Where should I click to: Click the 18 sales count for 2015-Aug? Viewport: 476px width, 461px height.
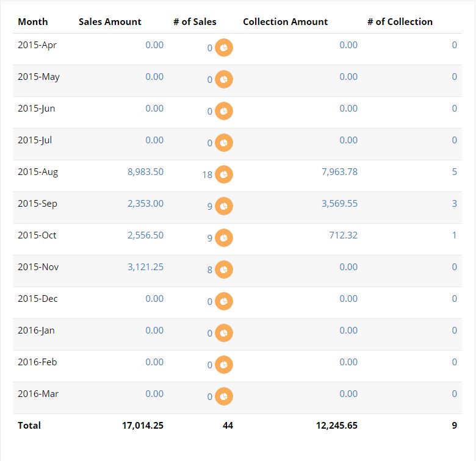tap(207, 174)
